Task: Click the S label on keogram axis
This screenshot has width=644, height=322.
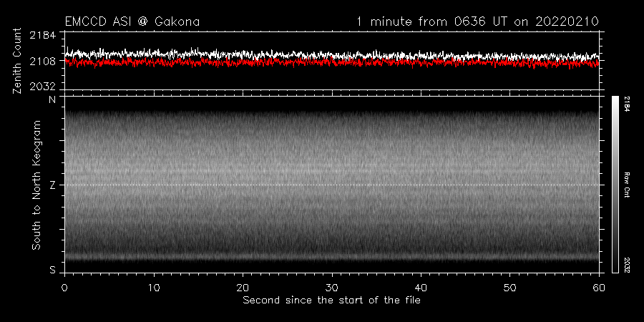Action: 52,270
